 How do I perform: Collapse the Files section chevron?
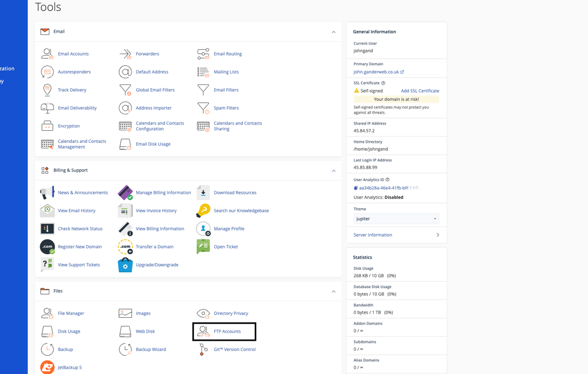(x=334, y=291)
